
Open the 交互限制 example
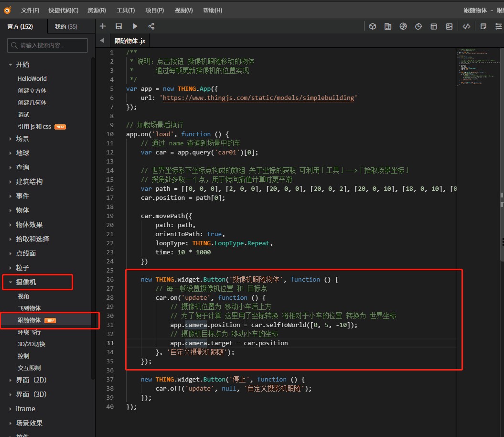pyautogui.click(x=29, y=368)
